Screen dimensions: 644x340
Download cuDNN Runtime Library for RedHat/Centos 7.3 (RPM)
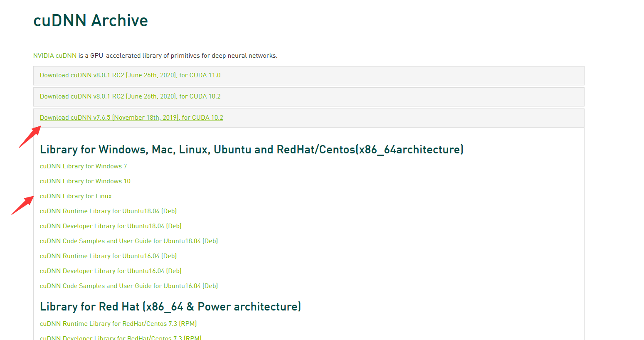(x=118, y=324)
